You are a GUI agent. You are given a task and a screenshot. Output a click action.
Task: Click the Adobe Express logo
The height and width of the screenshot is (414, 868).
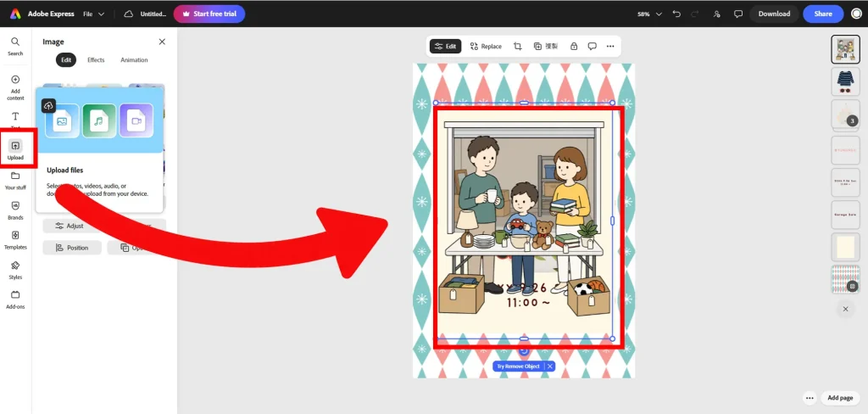[x=15, y=14]
